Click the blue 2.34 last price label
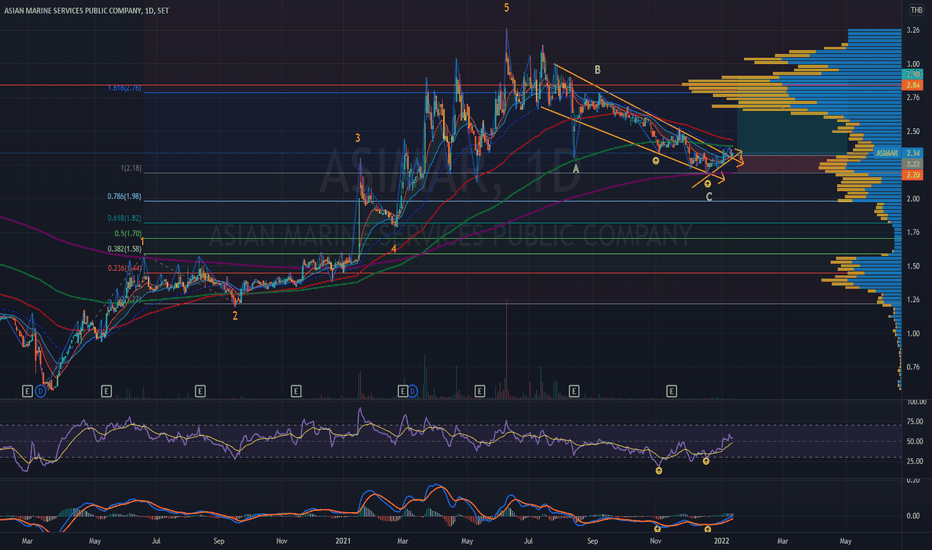Image resolution: width=932 pixels, height=550 pixels. pos(913,153)
